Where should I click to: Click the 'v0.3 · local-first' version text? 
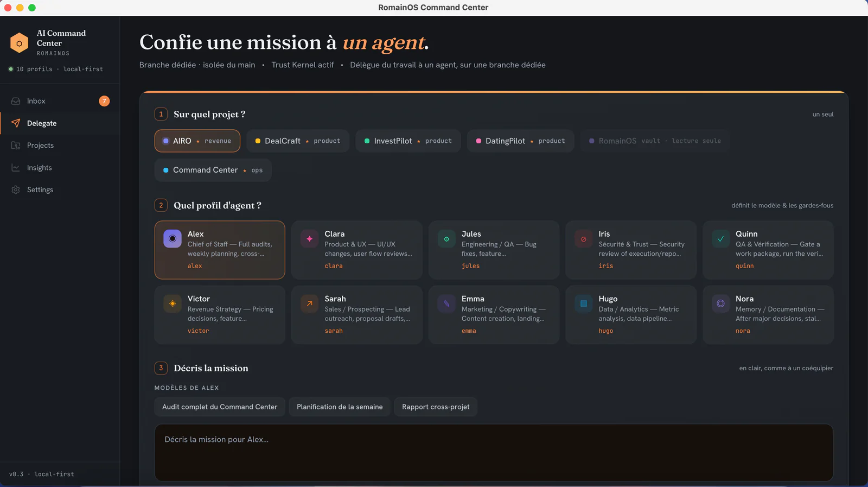[42, 474]
